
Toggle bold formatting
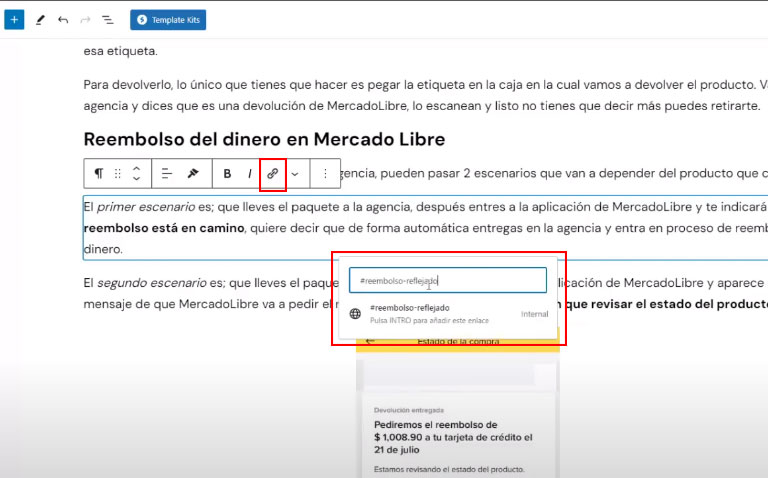coord(227,173)
